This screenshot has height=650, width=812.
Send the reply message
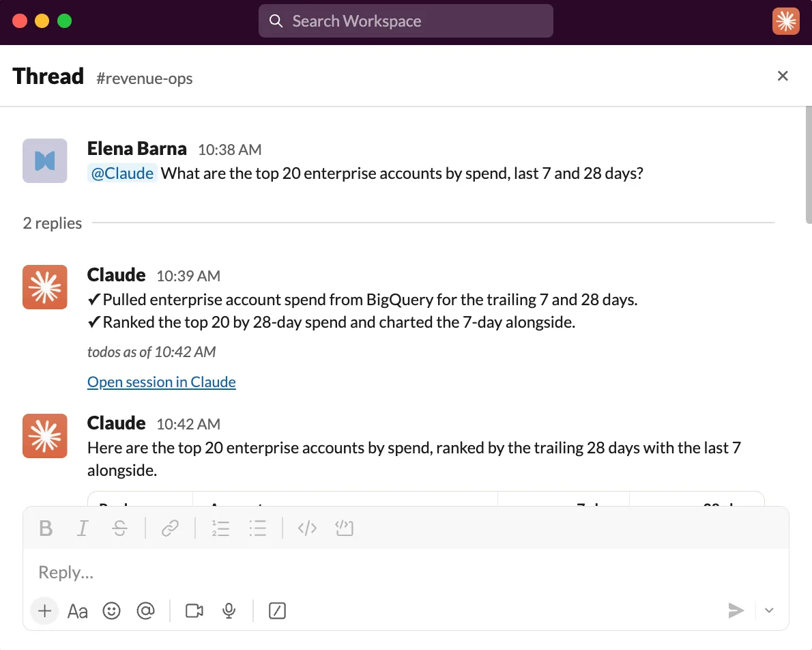pos(736,610)
